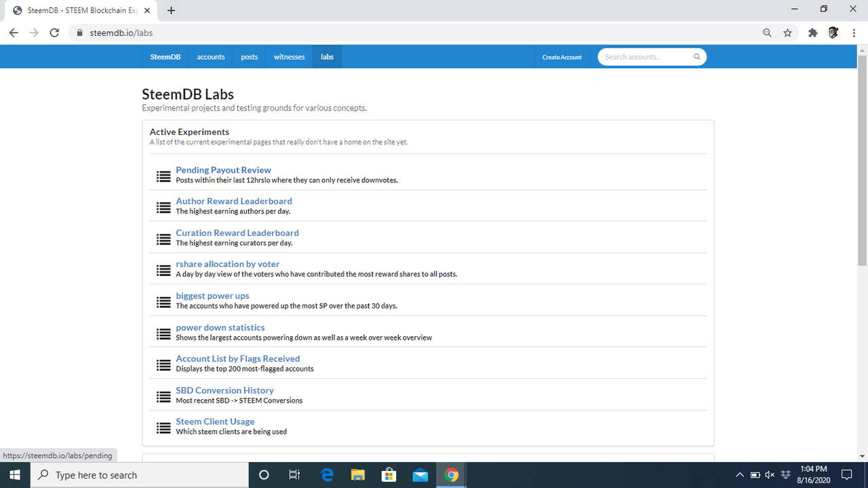
Task: Open Account List by Flags Received link
Action: point(238,359)
